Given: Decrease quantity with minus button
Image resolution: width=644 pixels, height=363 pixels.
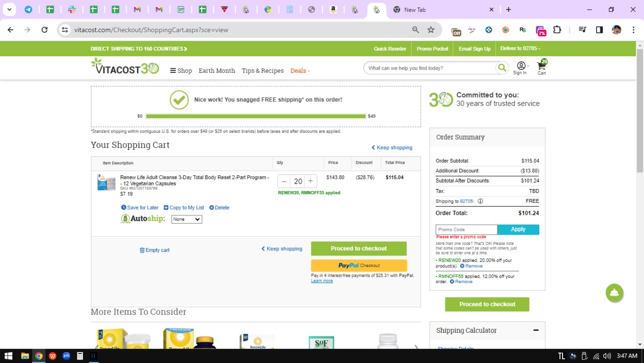Looking at the screenshot, I should 284,181.
